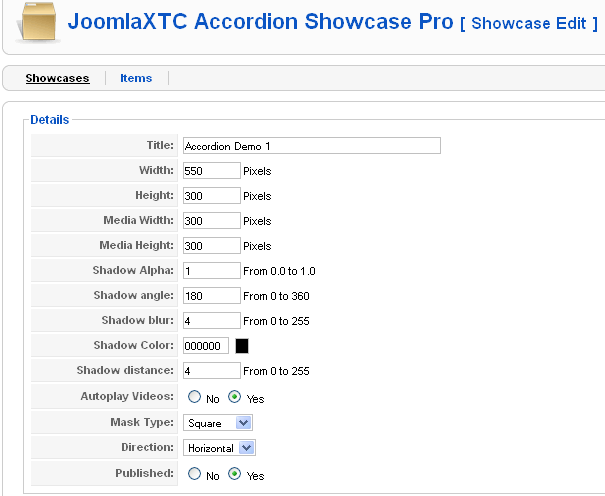Switch to the Items tab
605x496 pixels.
point(136,78)
